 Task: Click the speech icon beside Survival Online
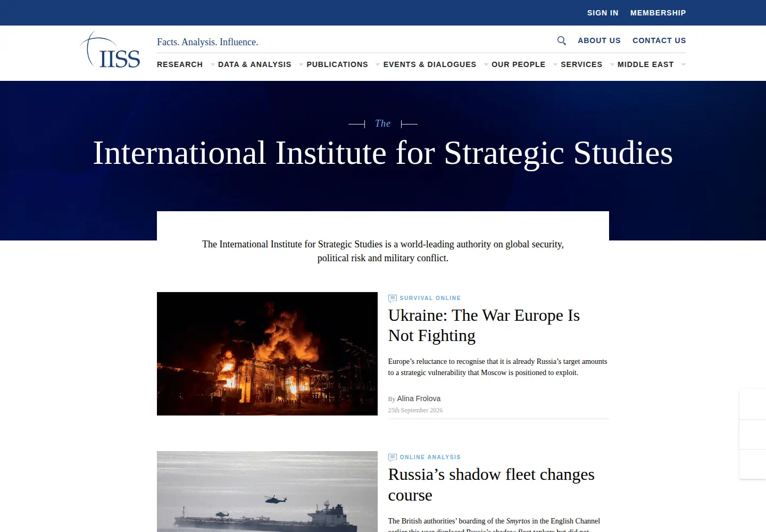393,298
